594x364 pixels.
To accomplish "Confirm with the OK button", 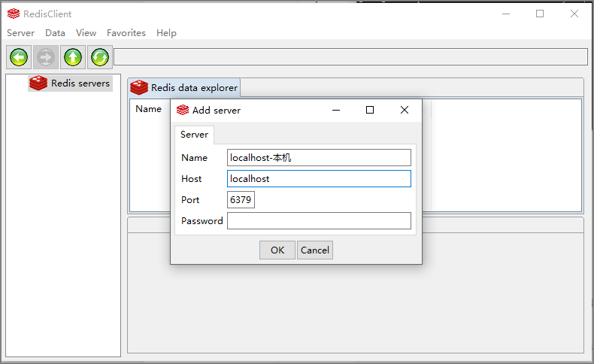I will point(277,250).
